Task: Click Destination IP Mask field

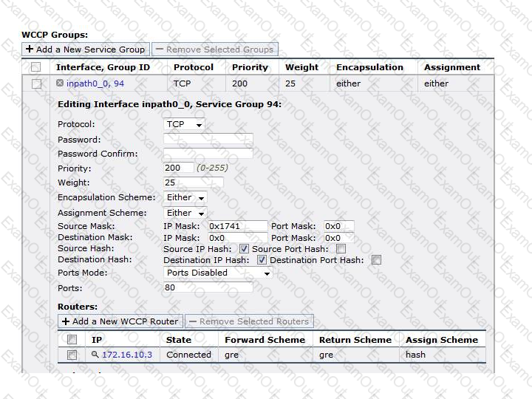Action: coord(238,238)
